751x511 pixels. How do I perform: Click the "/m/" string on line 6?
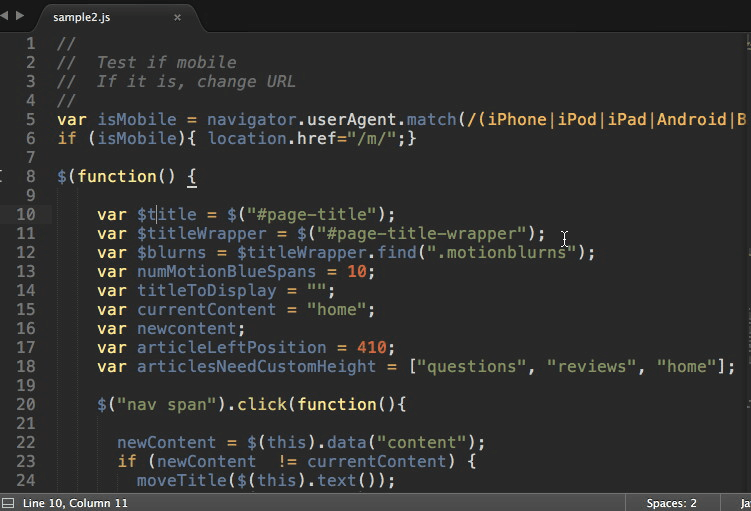click(x=372, y=138)
